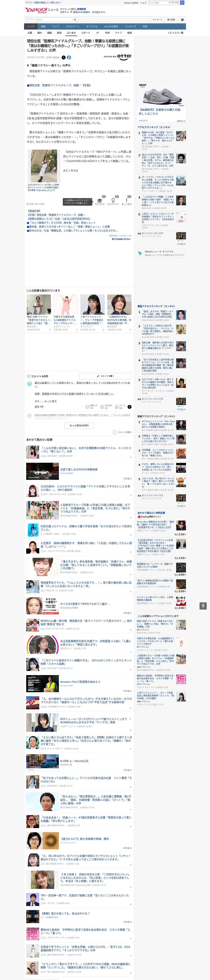This screenshot has width=210, height=980.
Task: Click the なるほど reaction on comment
Action: pyautogui.click(x=106, y=407)
